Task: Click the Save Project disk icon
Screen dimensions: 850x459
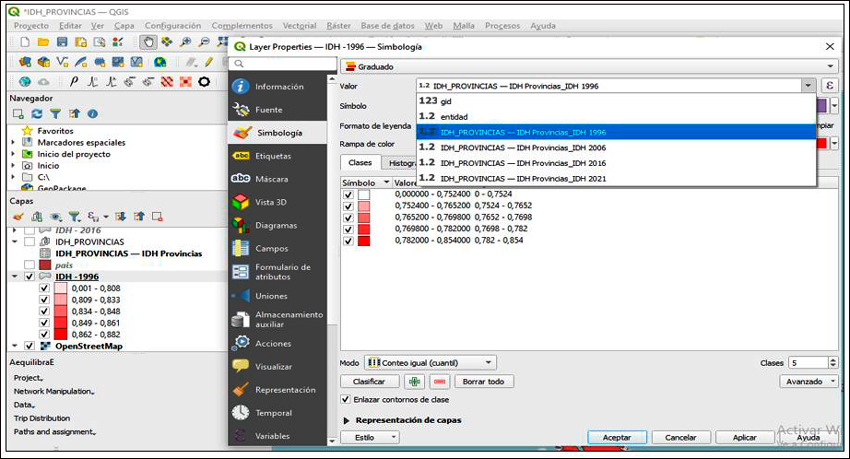Action: coord(62,42)
